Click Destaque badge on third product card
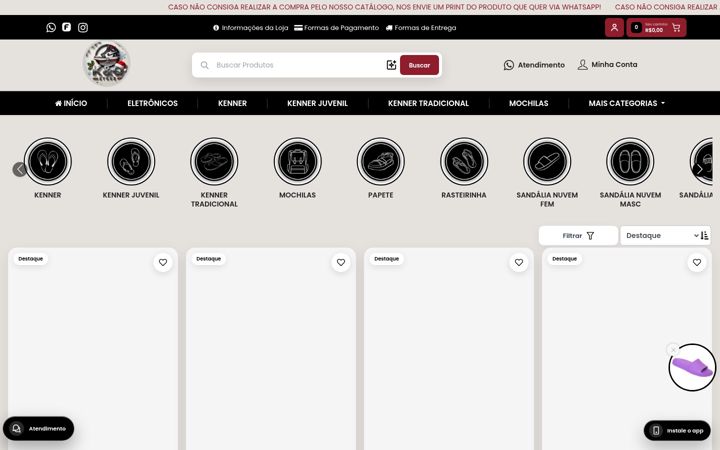The height and width of the screenshot is (450, 720). click(387, 259)
